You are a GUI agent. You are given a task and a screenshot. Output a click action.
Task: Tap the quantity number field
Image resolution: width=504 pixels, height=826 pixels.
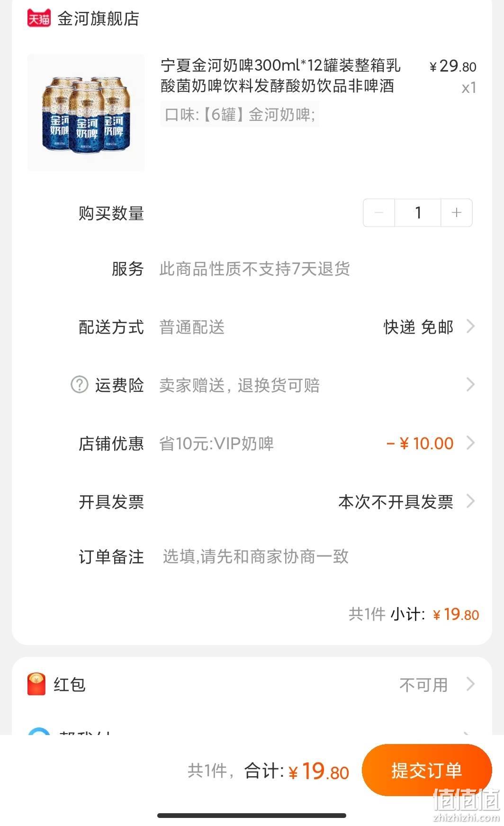coord(418,213)
